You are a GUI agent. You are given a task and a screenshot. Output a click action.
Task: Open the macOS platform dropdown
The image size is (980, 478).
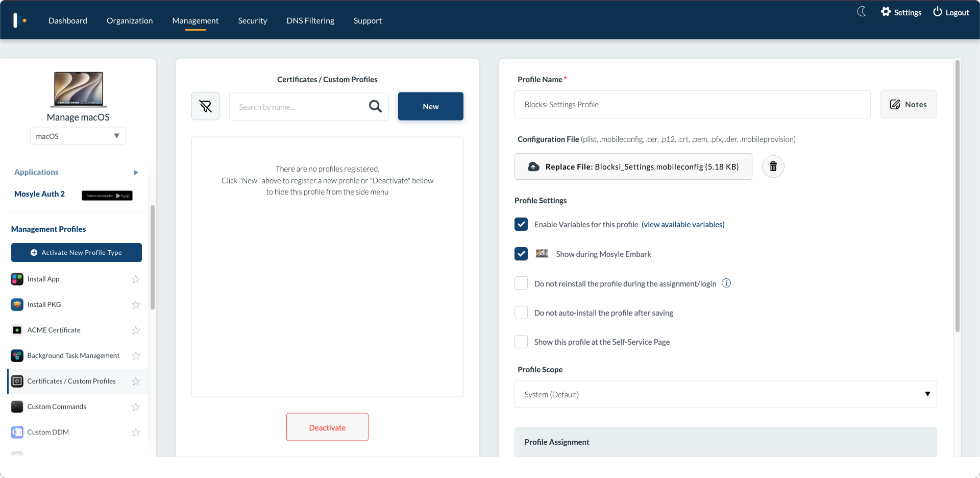(x=78, y=136)
